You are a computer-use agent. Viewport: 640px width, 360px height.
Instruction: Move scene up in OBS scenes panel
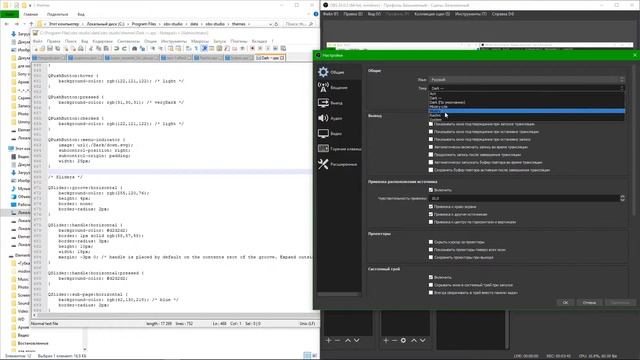[x=348, y=340]
